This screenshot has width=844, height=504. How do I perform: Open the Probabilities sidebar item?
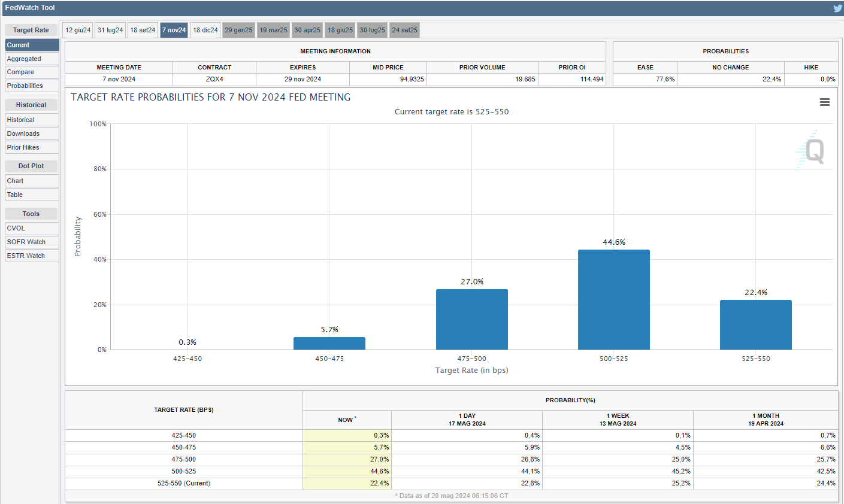pos(32,86)
